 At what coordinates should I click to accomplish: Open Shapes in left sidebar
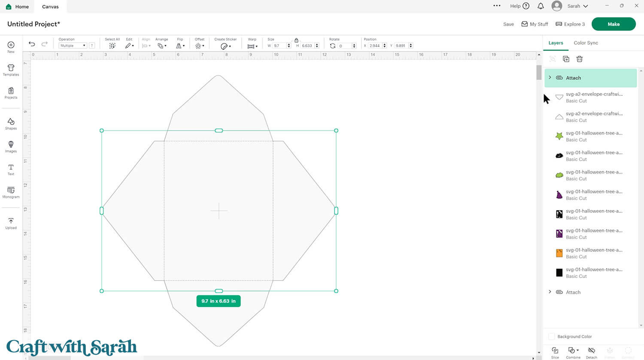coord(11,124)
